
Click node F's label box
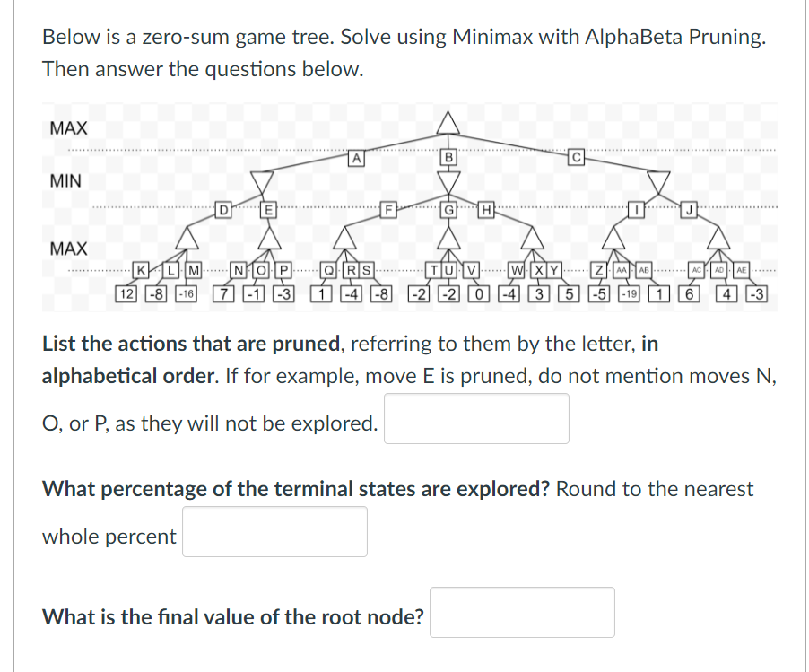point(387,210)
